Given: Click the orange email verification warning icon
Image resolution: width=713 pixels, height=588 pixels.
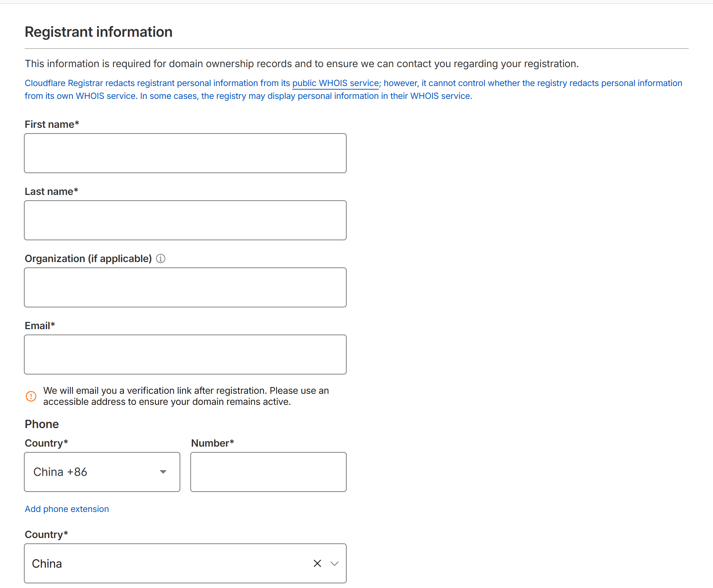Looking at the screenshot, I should pos(31,396).
